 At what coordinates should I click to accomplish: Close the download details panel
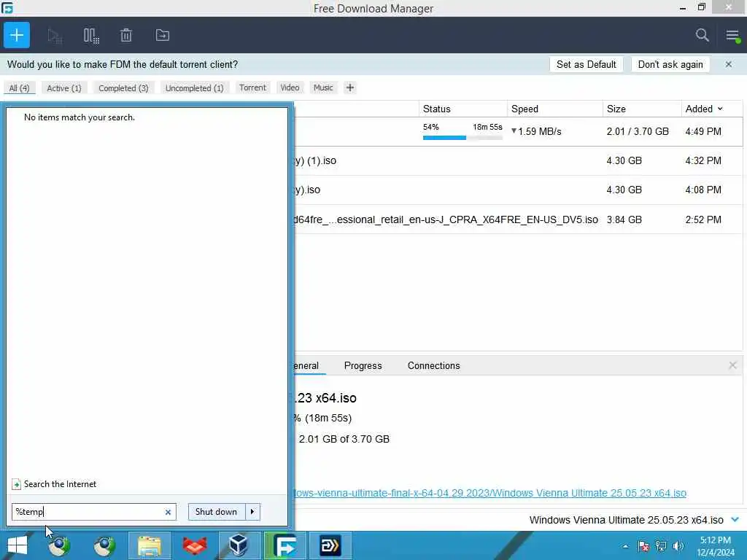coord(732,365)
